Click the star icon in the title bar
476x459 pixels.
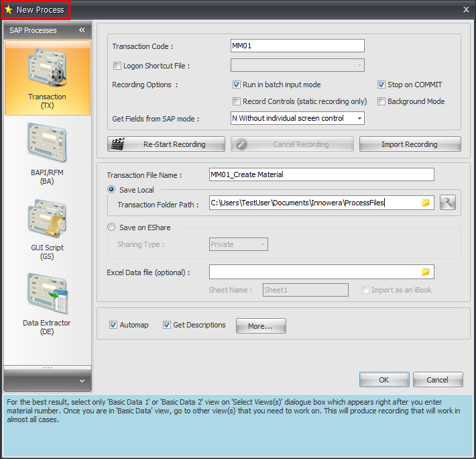point(9,9)
